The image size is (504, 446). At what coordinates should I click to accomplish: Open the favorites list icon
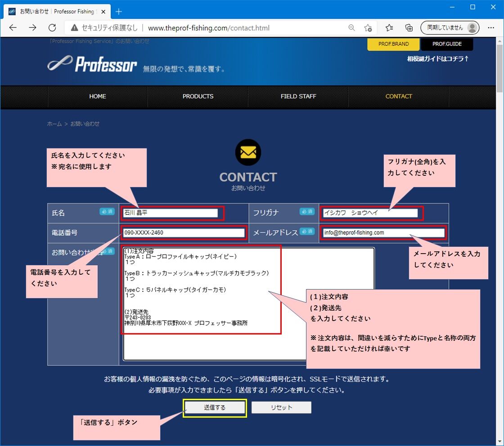point(389,27)
